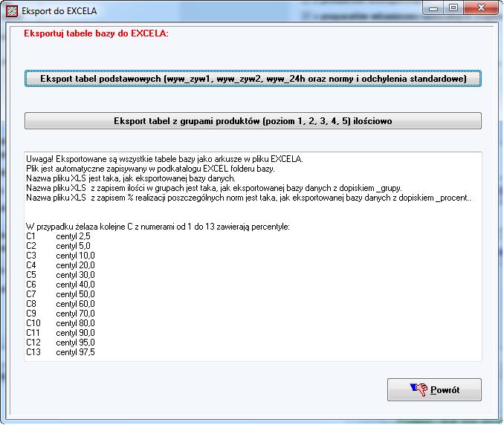
Task: Click the row C3 centyl 10,0
Action: pyautogui.click(x=60, y=256)
